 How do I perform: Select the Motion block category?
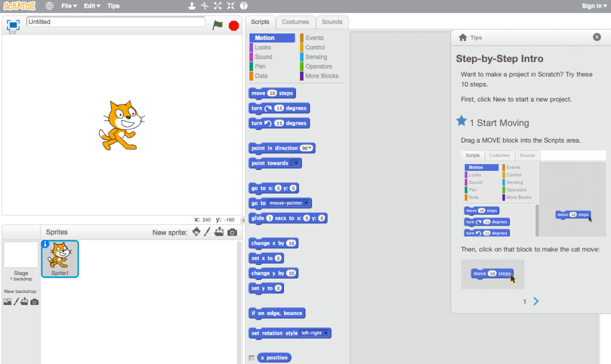tap(272, 38)
